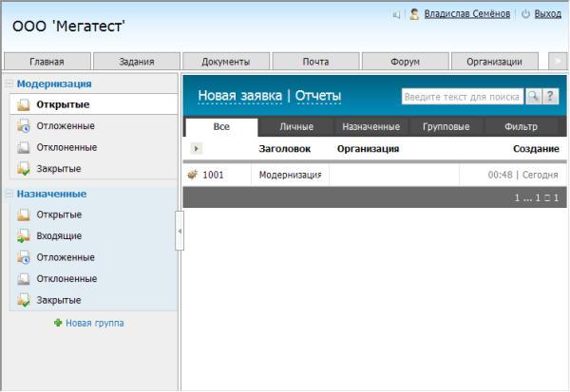The image size is (570, 392).
Task: Sort by the Организация column header
Action: (x=368, y=149)
